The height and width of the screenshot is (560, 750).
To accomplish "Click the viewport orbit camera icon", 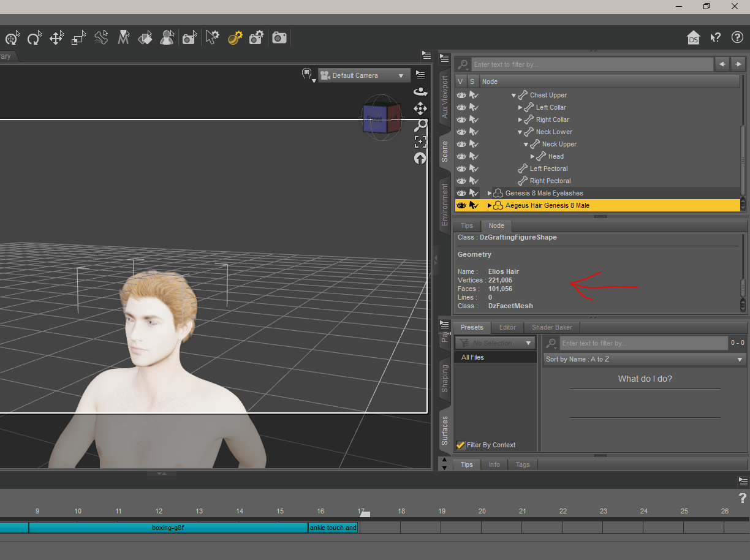I will [420, 92].
